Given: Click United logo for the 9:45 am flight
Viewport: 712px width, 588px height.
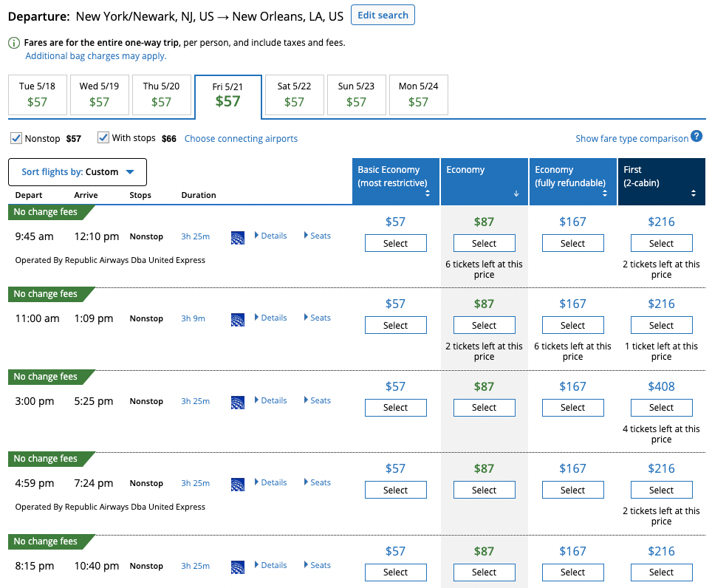Looking at the screenshot, I should [x=237, y=237].
